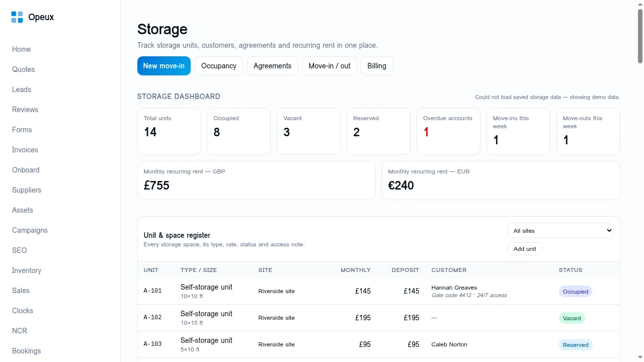Select Move-outs this week card
The image size is (644, 362).
click(588, 131)
